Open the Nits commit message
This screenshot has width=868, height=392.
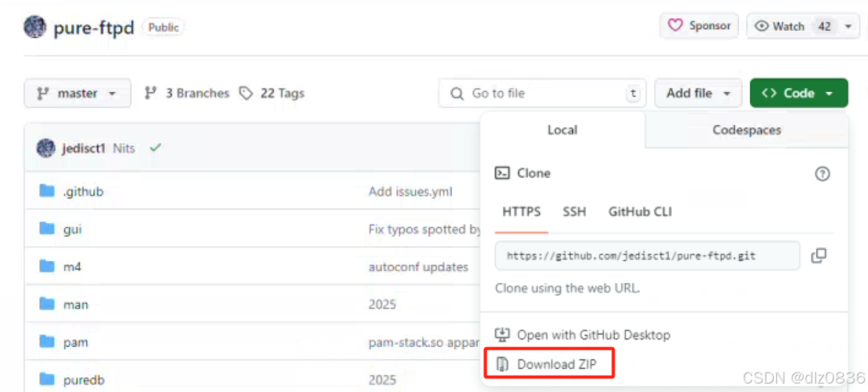coord(124,148)
